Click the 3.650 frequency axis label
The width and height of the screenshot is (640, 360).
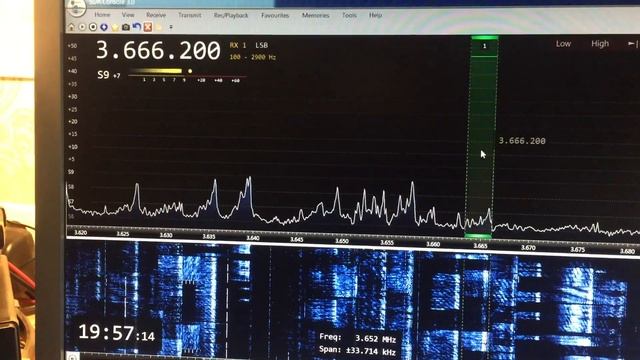pos(342,241)
